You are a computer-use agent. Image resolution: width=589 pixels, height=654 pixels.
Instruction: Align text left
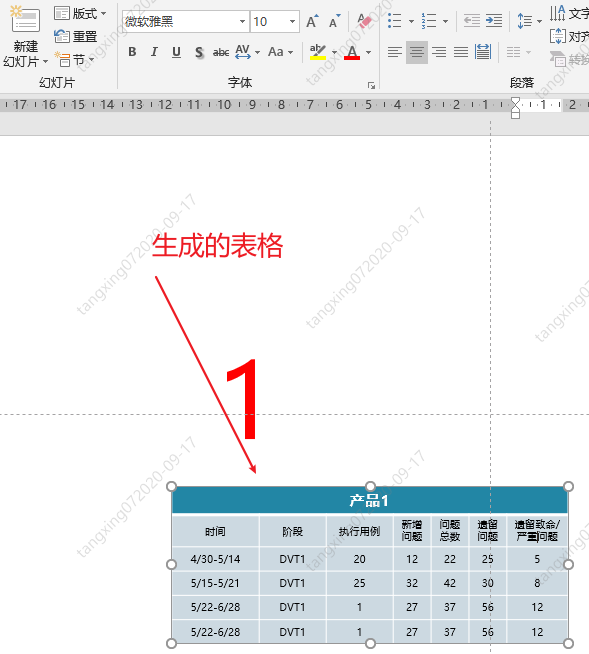click(395, 52)
